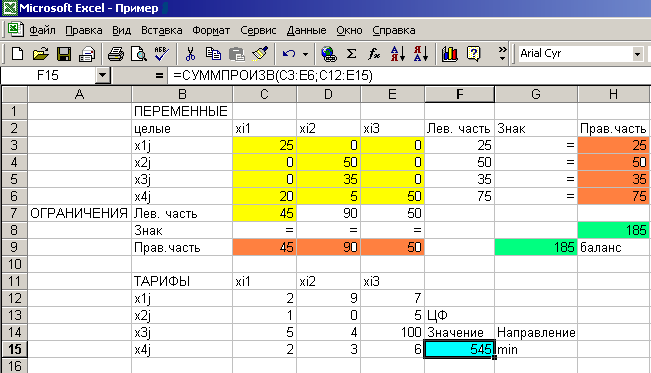Select green cell H8 containing 185
The image size is (651, 373).
coord(614,230)
